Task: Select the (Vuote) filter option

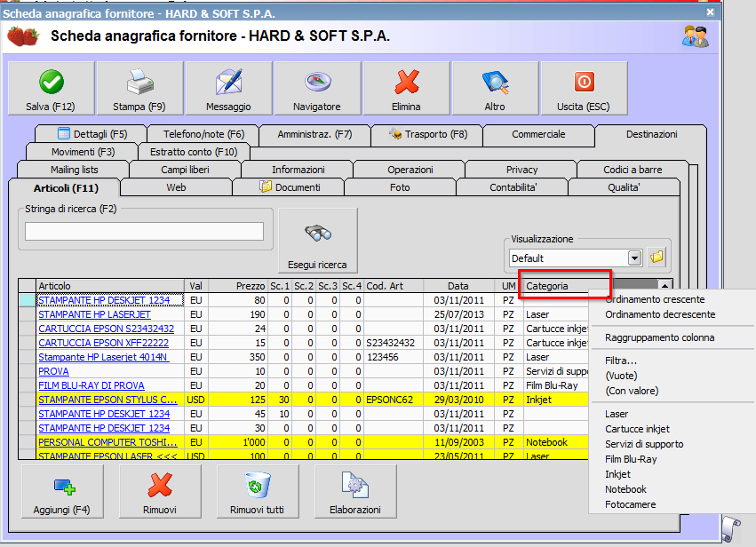Action: (x=622, y=376)
